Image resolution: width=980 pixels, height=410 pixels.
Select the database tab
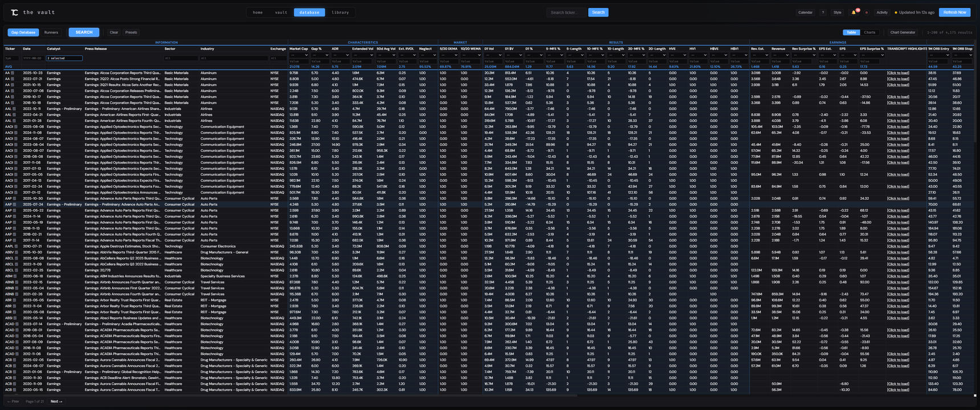(x=309, y=13)
